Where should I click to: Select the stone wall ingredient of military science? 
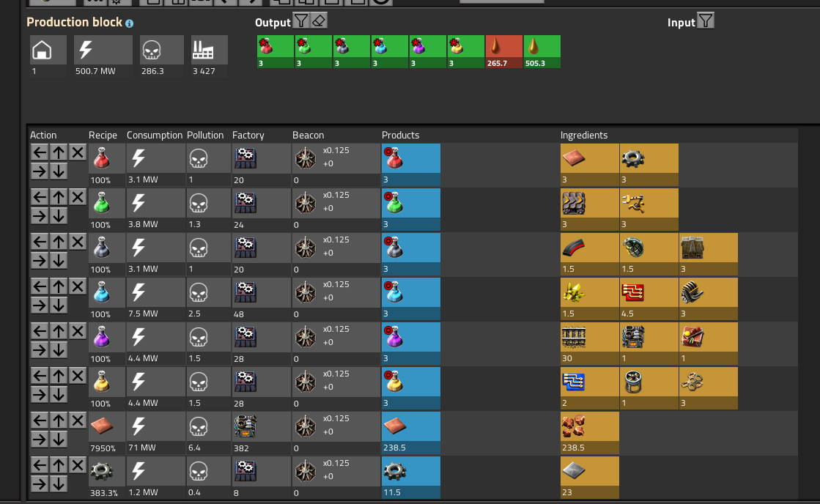(x=709, y=254)
